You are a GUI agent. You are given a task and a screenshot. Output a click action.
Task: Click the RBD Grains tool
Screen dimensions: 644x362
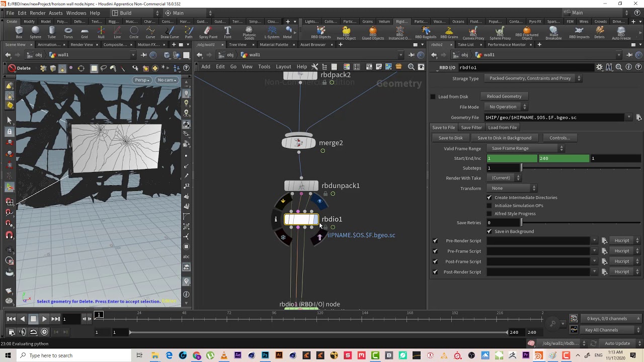tap(449, 33)
